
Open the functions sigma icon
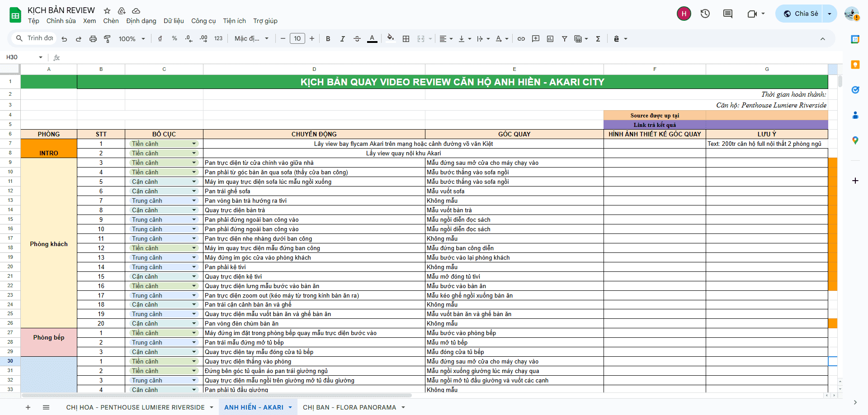[x=598, y=39]
